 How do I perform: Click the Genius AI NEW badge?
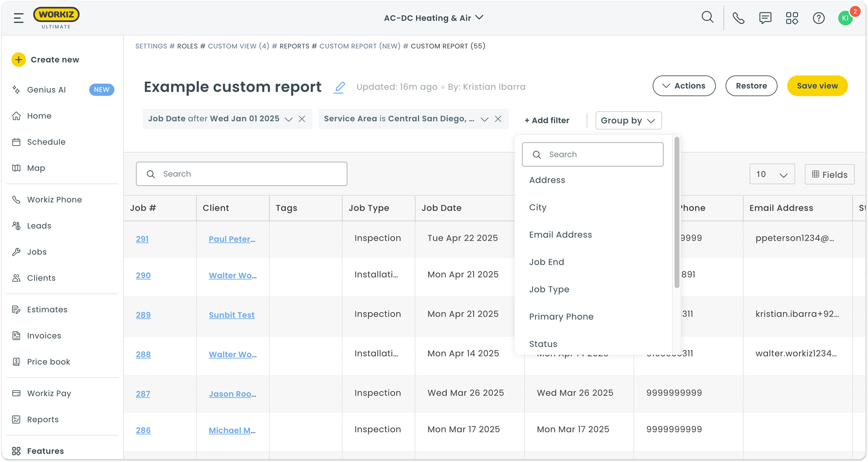point(102,90)
